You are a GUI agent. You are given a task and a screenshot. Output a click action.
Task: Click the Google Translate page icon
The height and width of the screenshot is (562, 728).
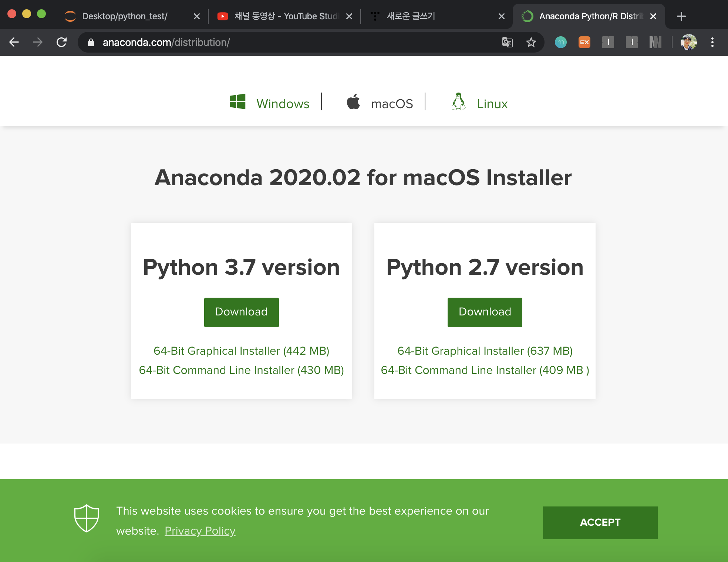[x=508, y=42]
